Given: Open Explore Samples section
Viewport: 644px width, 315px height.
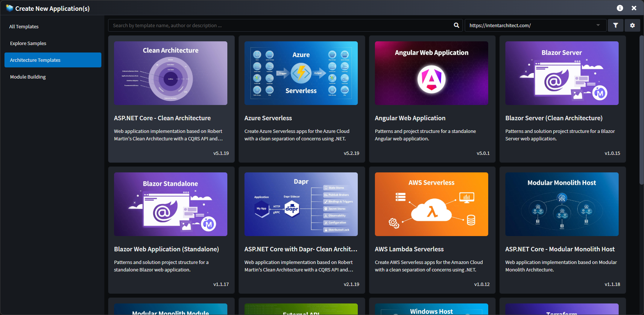Looking at the screenshot, I should (x=53, y=43).
